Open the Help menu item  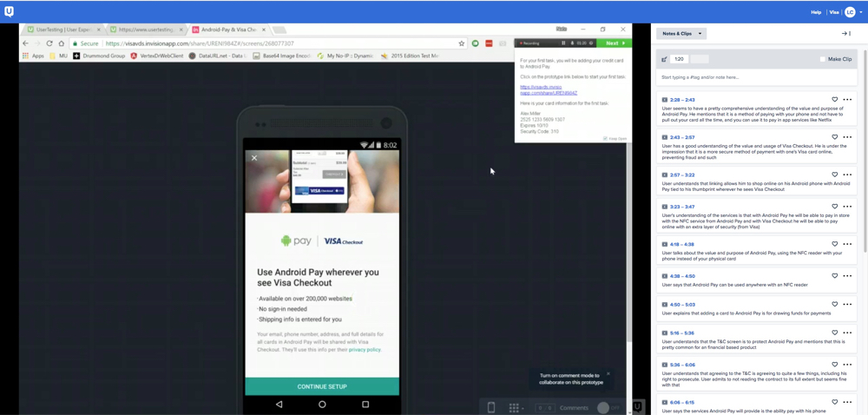pos(816,12)
